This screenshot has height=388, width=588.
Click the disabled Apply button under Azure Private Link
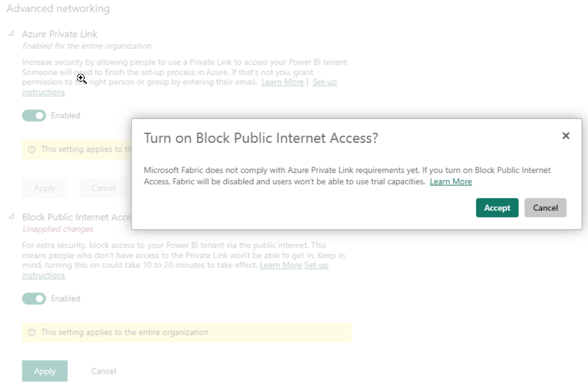(x=45, y=188)
